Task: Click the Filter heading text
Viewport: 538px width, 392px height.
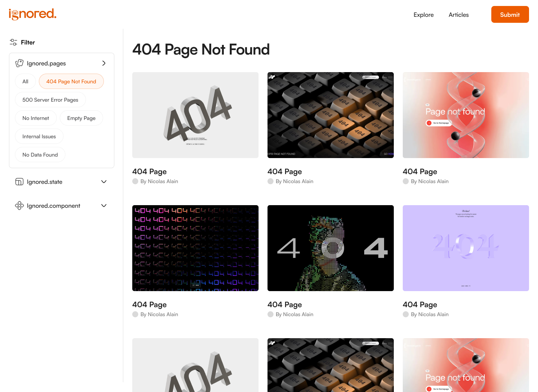Action: (28, 43)
